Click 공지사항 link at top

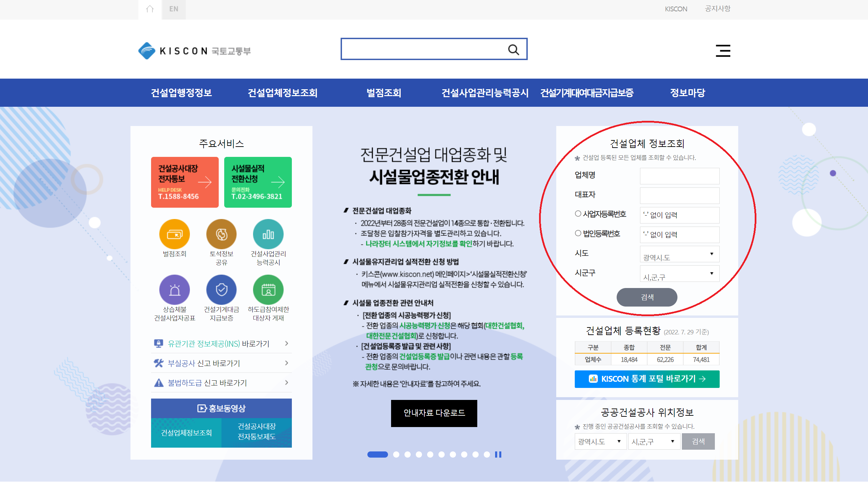(x=718, y=9)
